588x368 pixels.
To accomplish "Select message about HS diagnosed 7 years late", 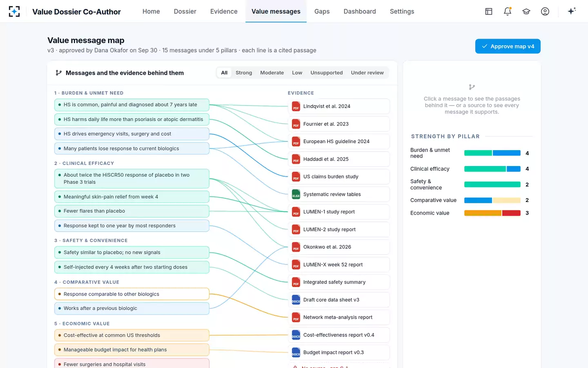I will point(132,105).
